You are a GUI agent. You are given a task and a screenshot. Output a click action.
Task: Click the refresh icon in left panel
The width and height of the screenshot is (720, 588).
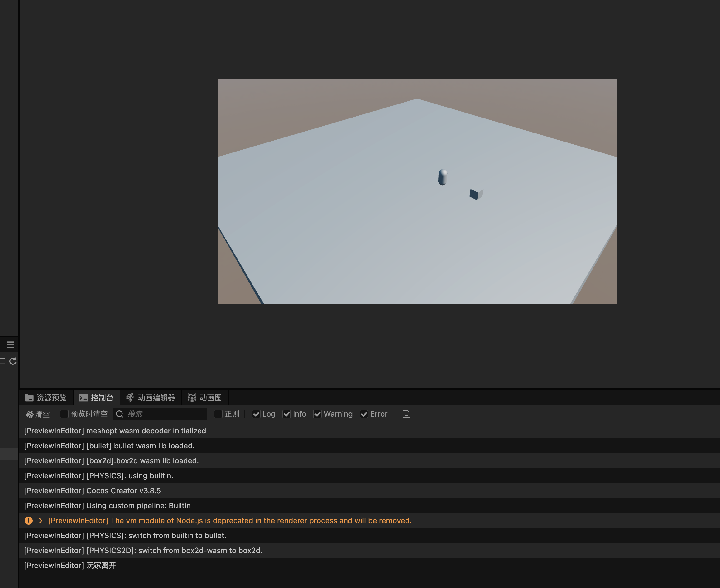13,361
